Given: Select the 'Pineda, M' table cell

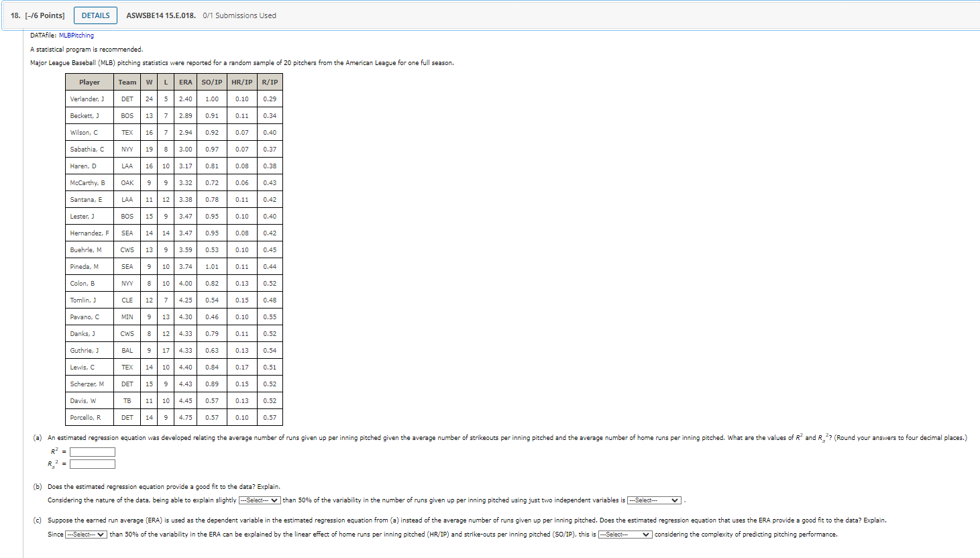Looking at the screenshot, I should 89,266.
